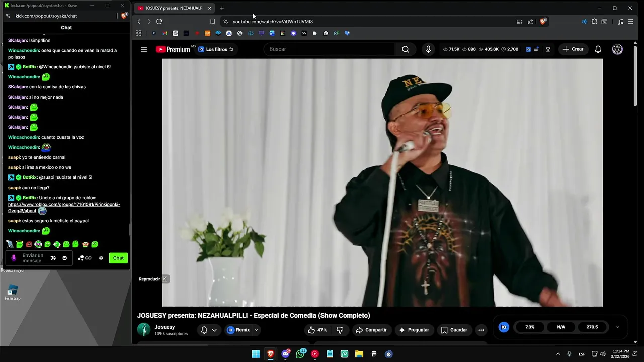Screen dimensions: 644x362
Task: Dislike the video with the thumbs-down button
Action: point(340,330)
